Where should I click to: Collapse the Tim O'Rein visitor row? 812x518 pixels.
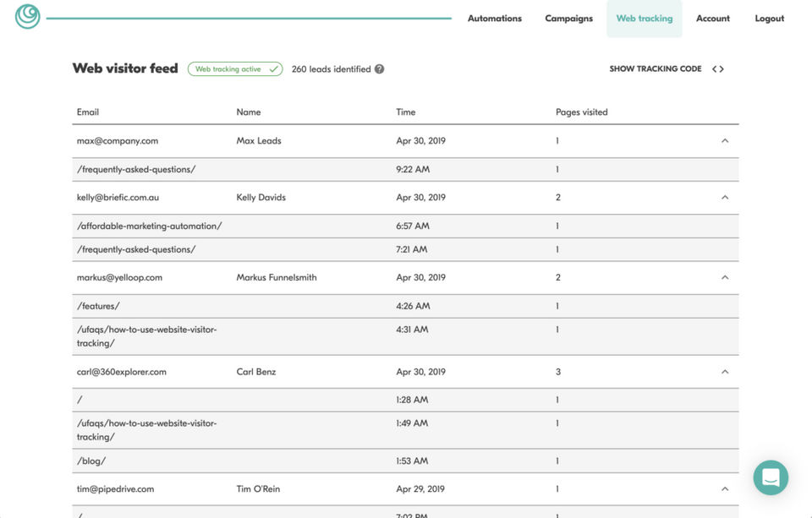coord(725,489)
